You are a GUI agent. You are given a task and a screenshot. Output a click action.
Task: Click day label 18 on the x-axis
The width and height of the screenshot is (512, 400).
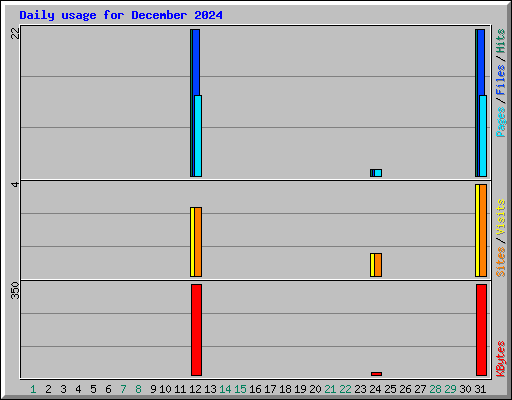click(x=285, y=389)
